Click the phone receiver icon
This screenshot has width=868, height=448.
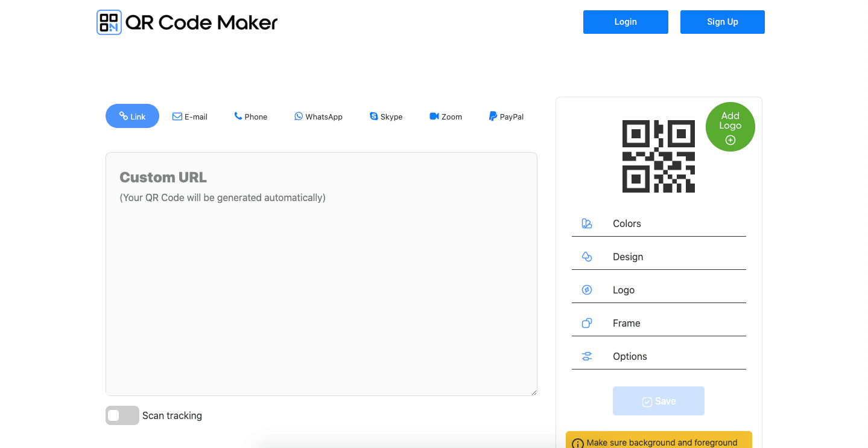(x=238, y=116)
